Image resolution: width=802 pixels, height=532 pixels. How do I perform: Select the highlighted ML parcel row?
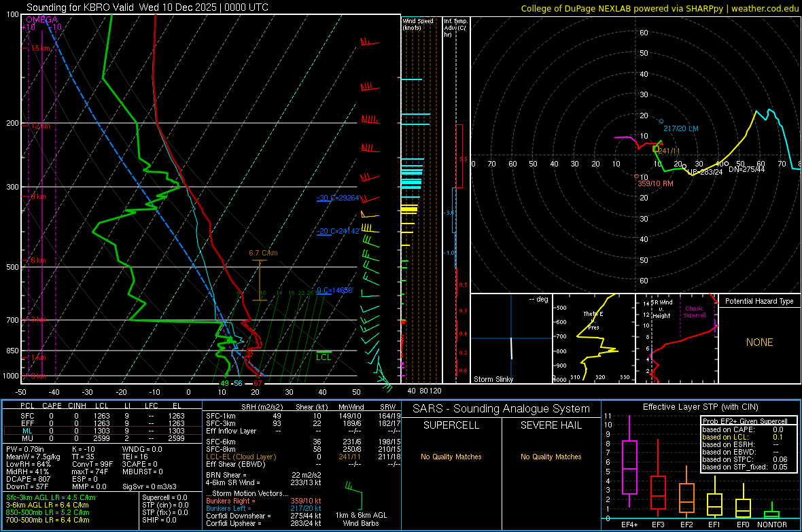pyautogui.click(x=103, y=431)
